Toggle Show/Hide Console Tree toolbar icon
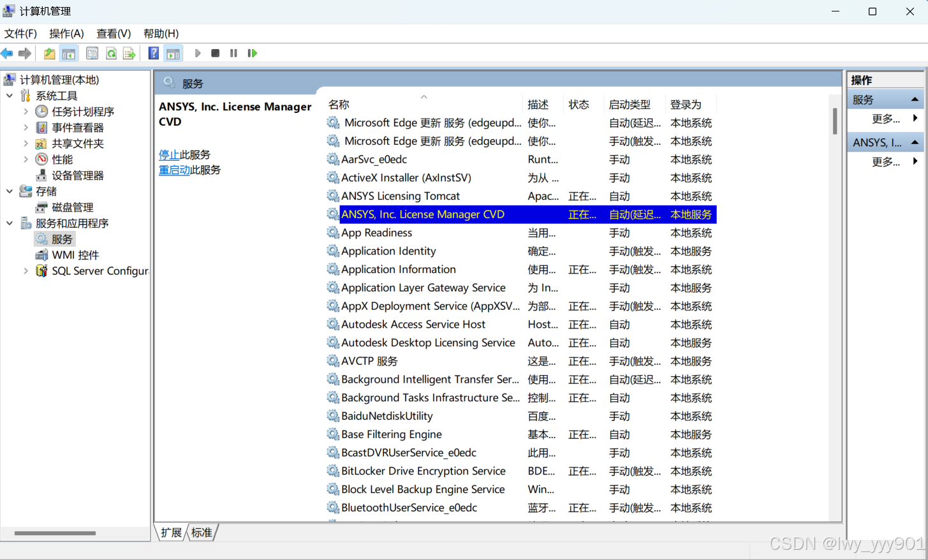 pyautogui.click(x=69, y=54)
